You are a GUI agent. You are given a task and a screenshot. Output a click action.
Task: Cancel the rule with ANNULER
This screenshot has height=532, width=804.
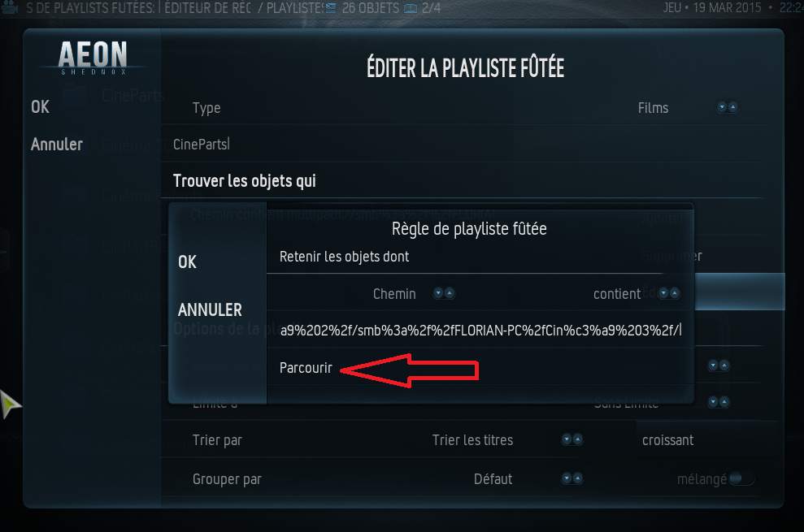210,310
